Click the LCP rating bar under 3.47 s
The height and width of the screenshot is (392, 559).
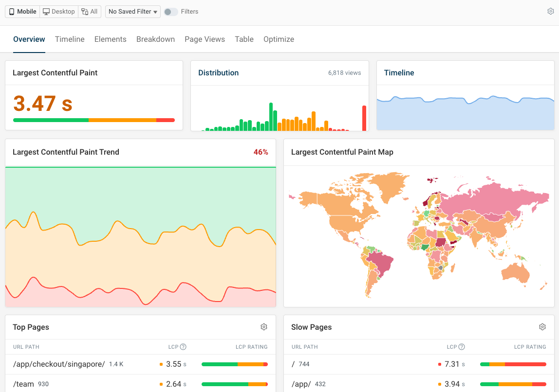93,120
